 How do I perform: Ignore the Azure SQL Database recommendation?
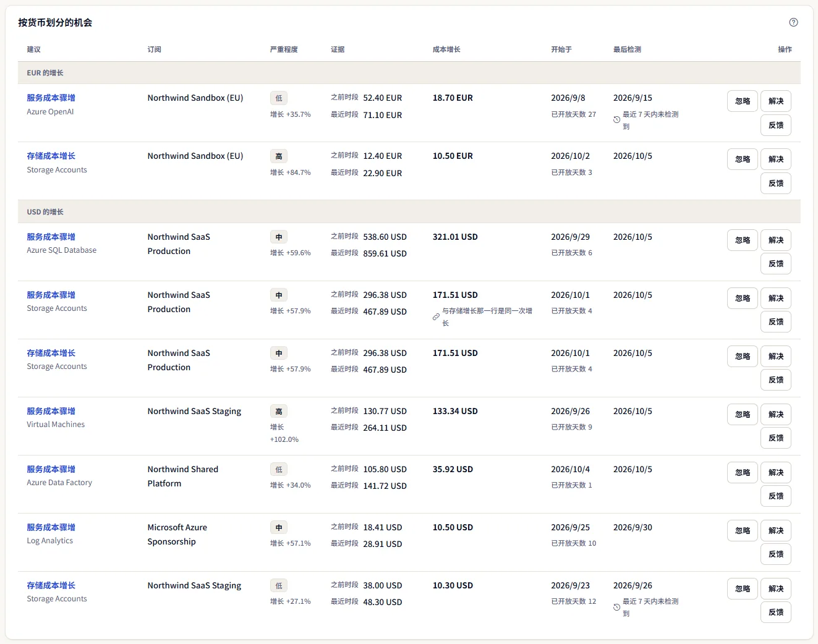coord(743,240)
